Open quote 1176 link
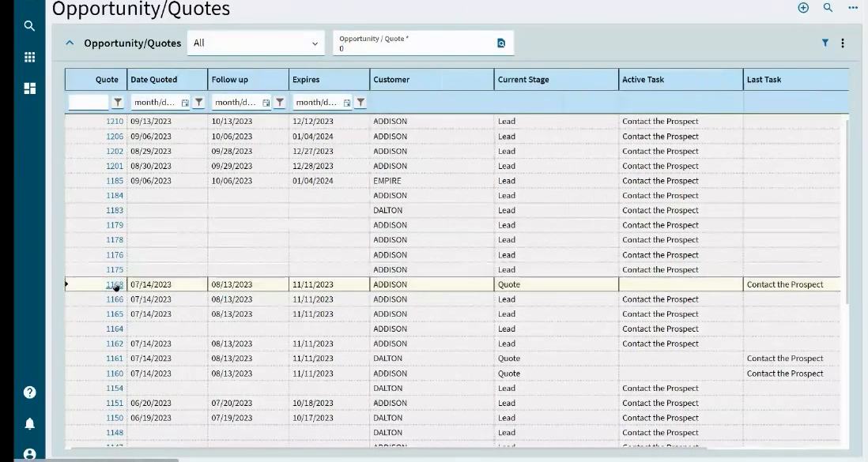The width and height of the screenshot is (868, 462). [115, 255]
